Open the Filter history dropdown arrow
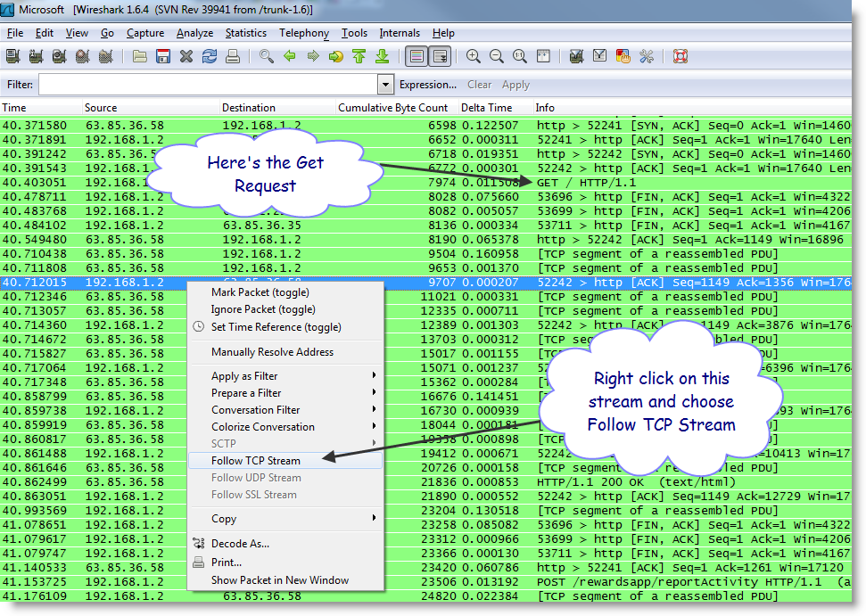This screenshot has width=866, height=616. (385, 85)
